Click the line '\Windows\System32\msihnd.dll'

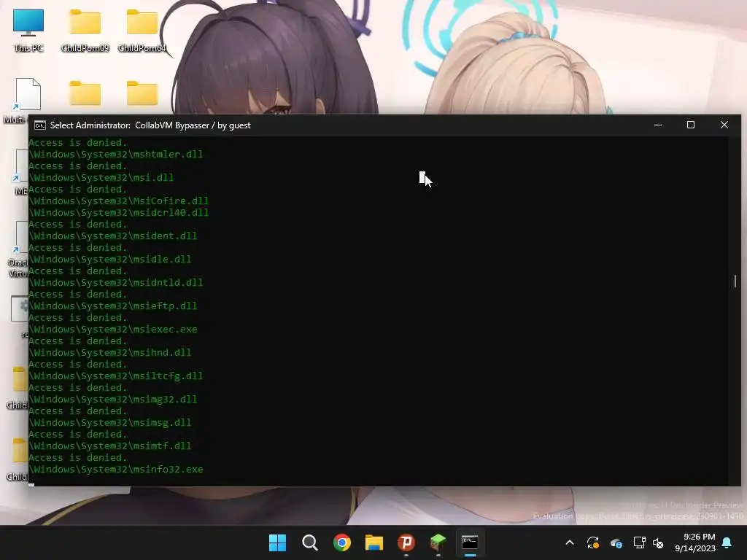(x=110, y=352)
